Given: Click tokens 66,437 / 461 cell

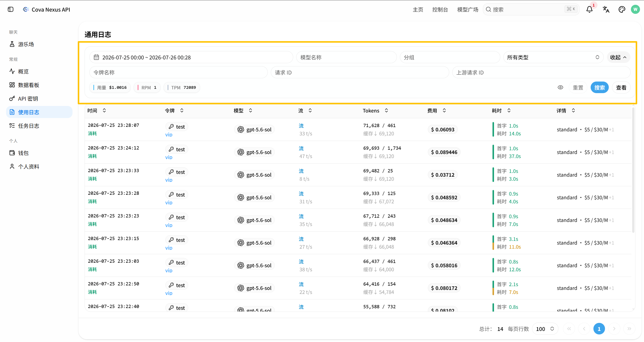Looking at the screenshot, I should [x=379, y=261].
